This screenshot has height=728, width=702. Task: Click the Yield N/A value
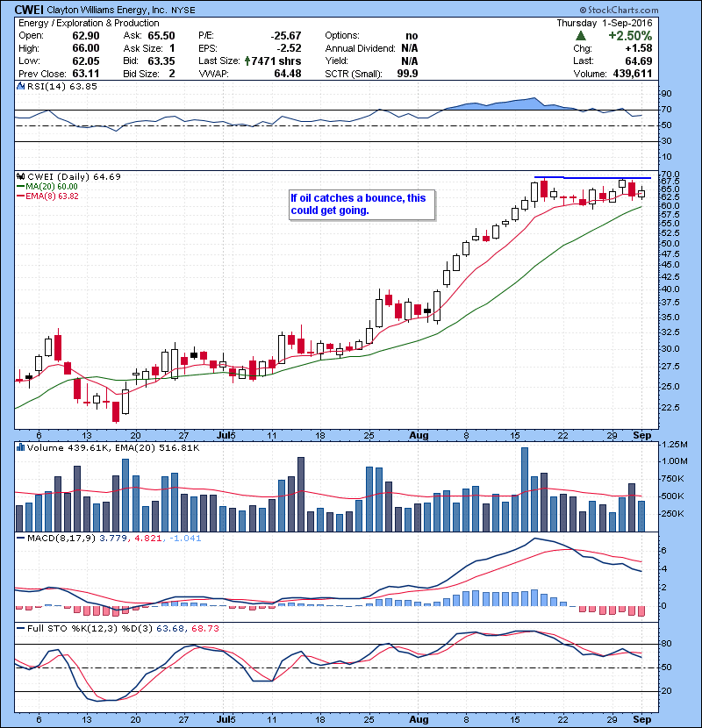point(409,61)
